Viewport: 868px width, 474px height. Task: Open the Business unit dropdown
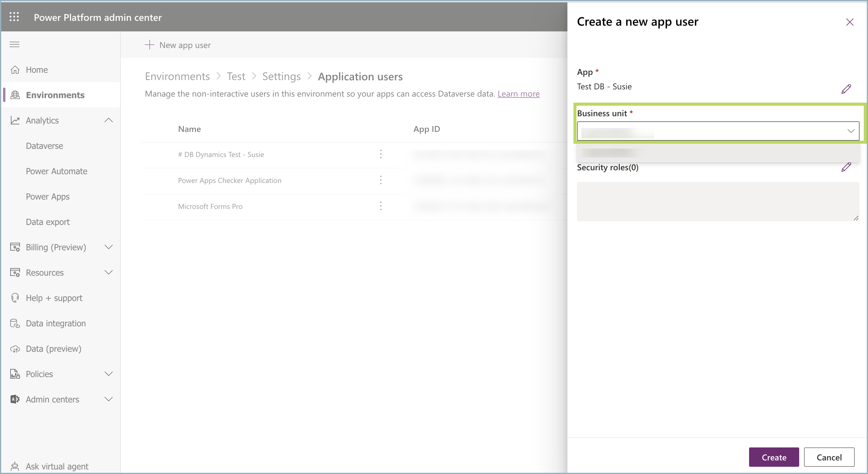(x=718, y=131)
